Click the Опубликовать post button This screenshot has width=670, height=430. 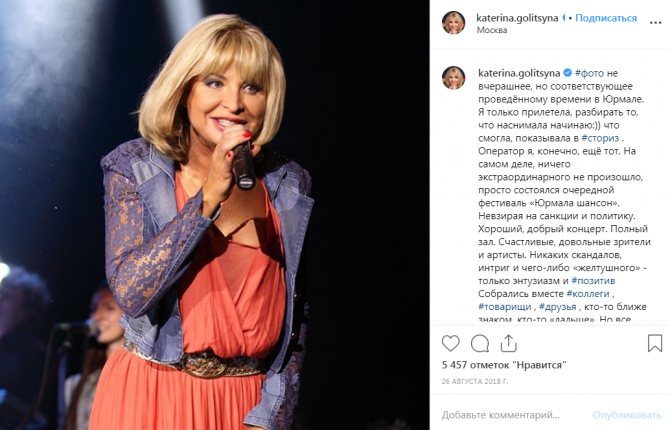(627, 415)
